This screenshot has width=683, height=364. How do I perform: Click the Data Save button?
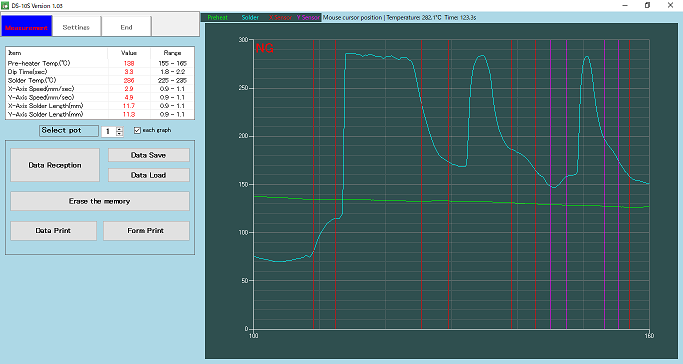149,155
